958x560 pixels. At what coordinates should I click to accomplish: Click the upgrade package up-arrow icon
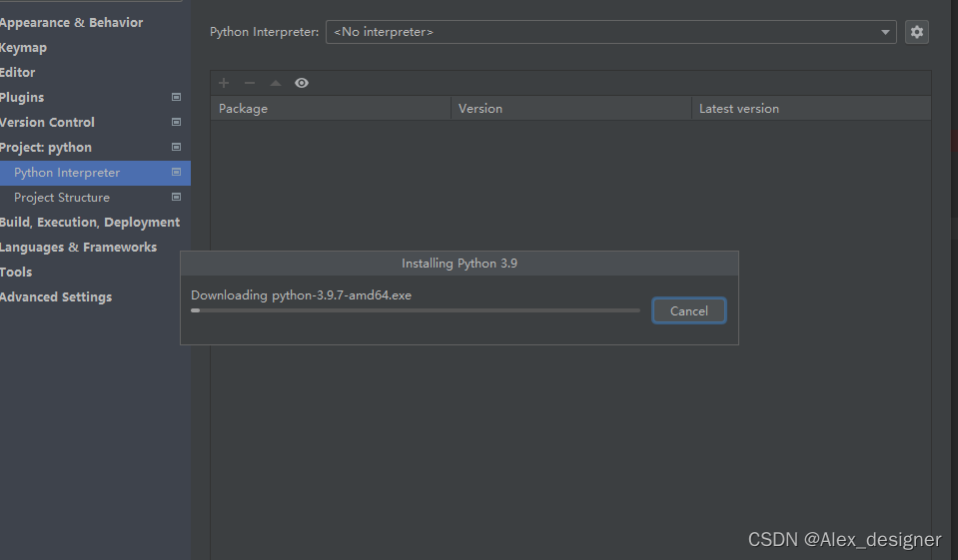(x=276, y=83)
